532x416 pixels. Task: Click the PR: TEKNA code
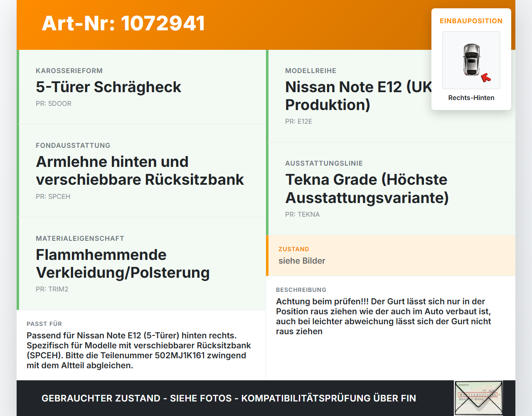pyautogui.click(x=302, y=214)
